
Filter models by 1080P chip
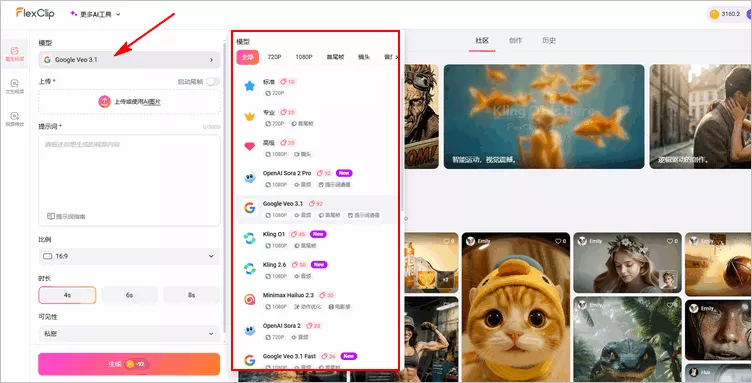click(x=304, y=57)
